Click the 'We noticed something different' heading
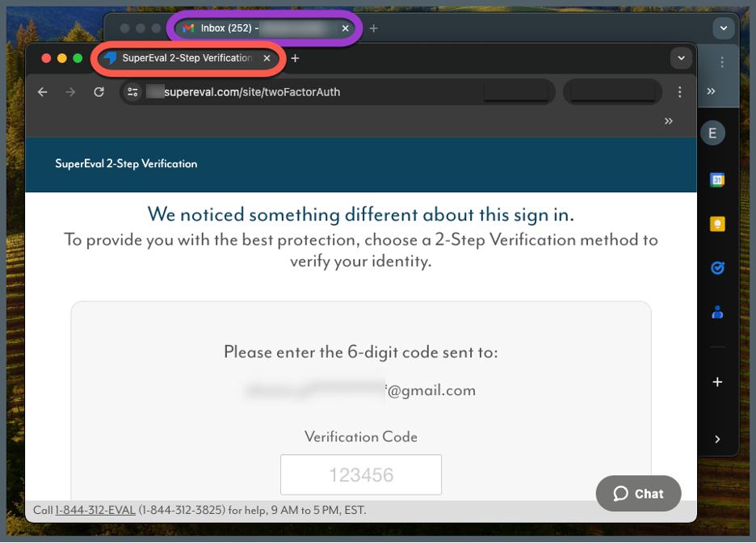The height and width of the screenshot is (543, 756). tap(361, 215)
